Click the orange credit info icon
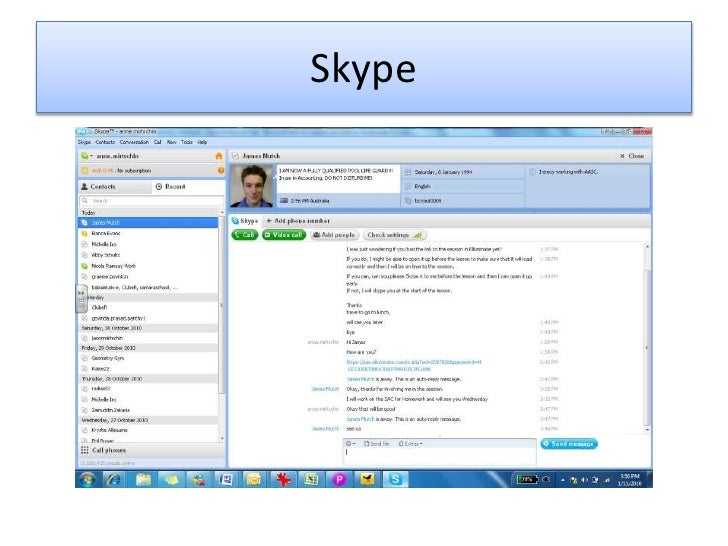728x546 pixels. click(221, 170)
